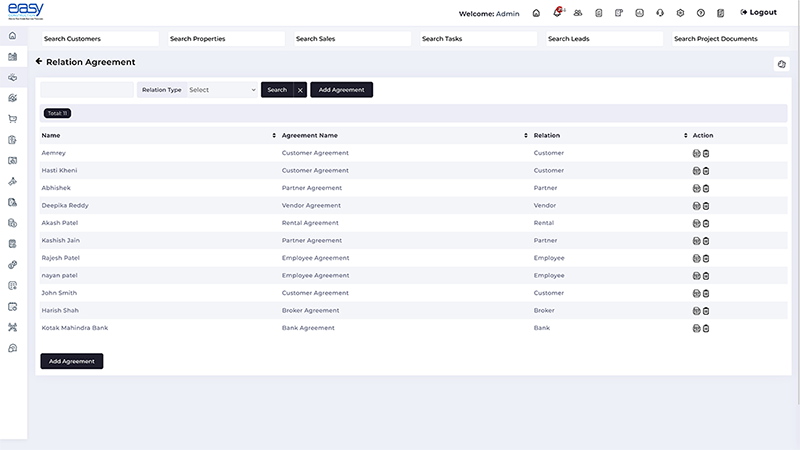Click the help question mark icon in header

(701, 13)
